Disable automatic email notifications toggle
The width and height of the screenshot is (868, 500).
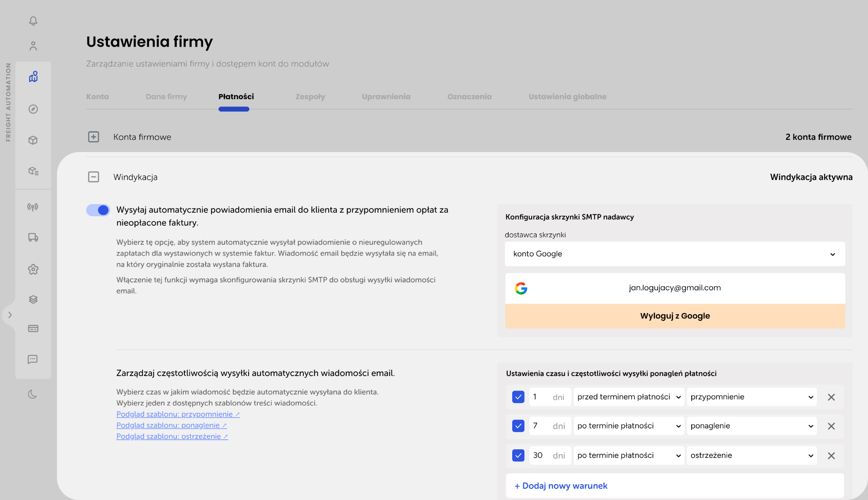tap(98, 210)
